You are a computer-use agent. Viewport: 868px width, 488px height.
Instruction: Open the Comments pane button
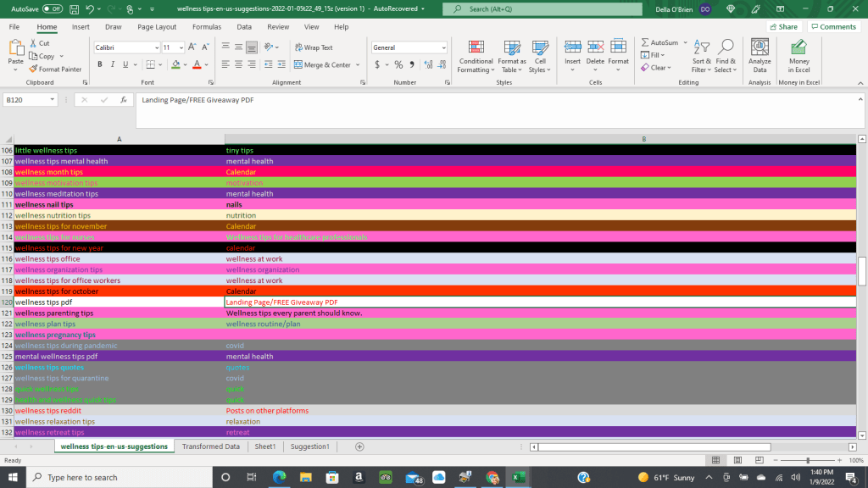point(832,26)
